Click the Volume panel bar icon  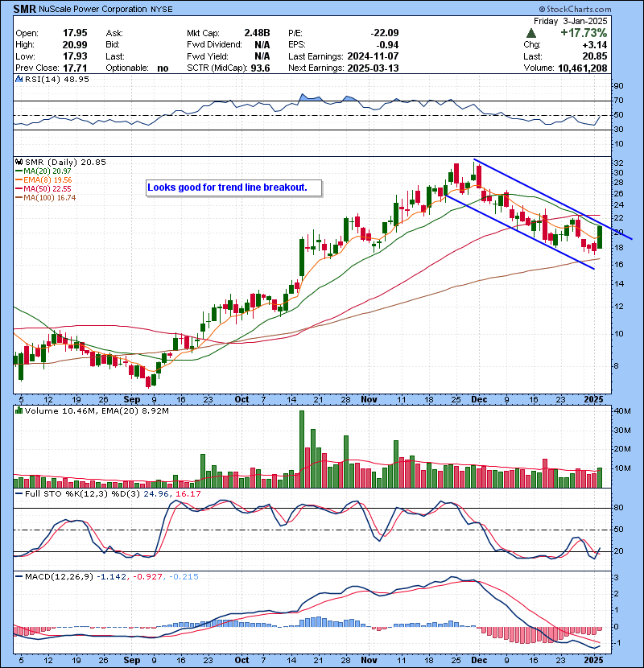coord(19,410)
